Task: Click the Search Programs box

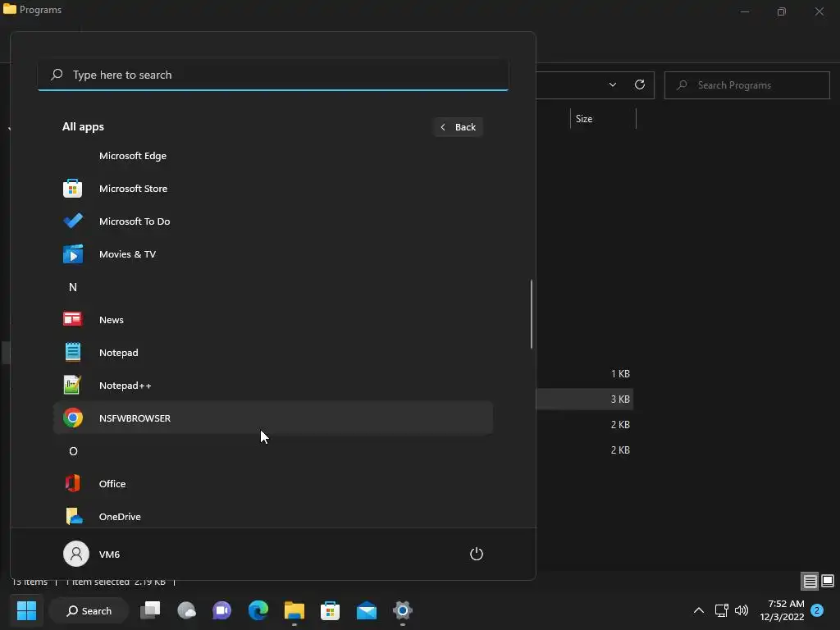Action: point(746,85)
